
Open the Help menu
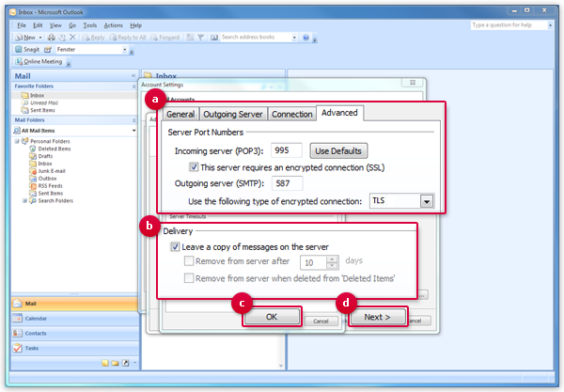coord(135,25)
